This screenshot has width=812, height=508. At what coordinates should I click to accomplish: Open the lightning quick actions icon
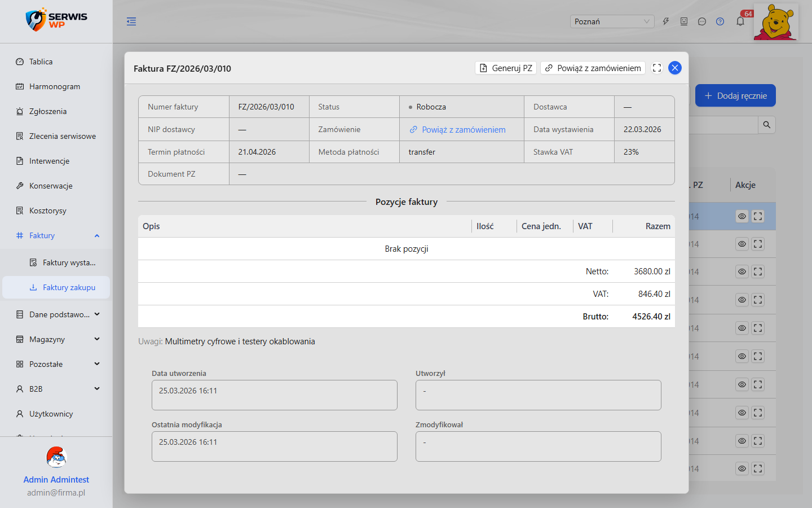pyautogui.click(x=666, y=21)
